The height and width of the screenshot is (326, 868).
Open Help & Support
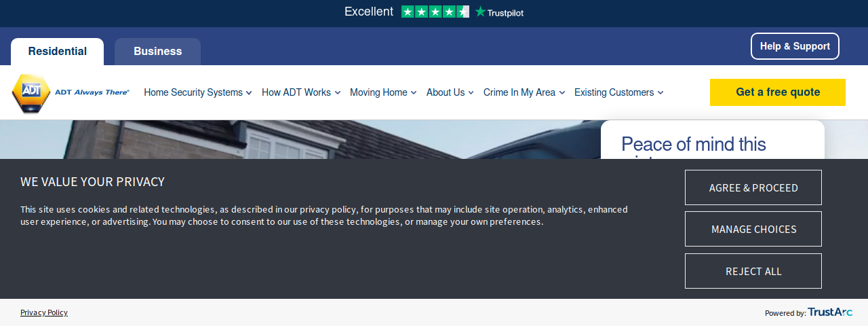(x=795, y=46)
